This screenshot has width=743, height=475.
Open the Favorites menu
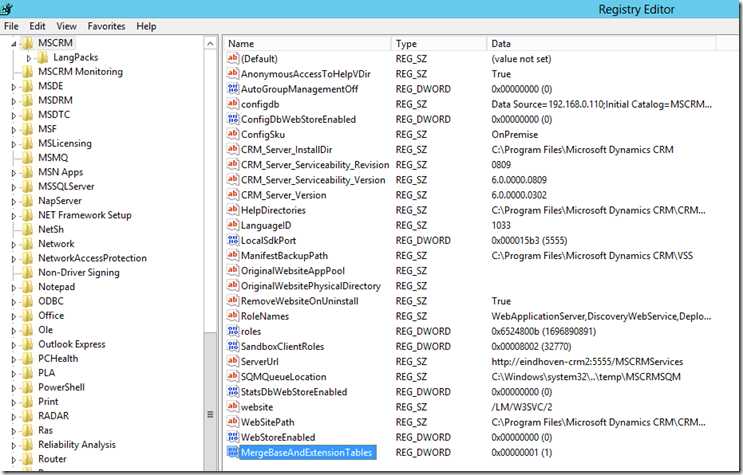[x=106, y=26]
